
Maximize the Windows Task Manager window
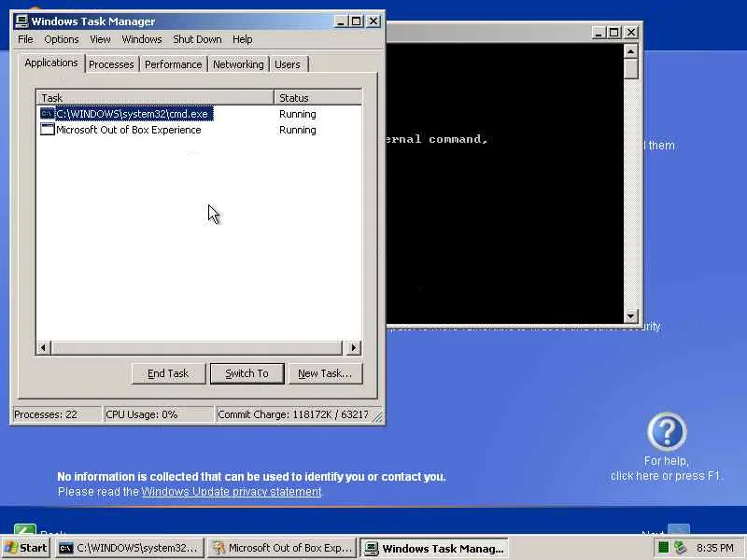[x=356, y=21]
